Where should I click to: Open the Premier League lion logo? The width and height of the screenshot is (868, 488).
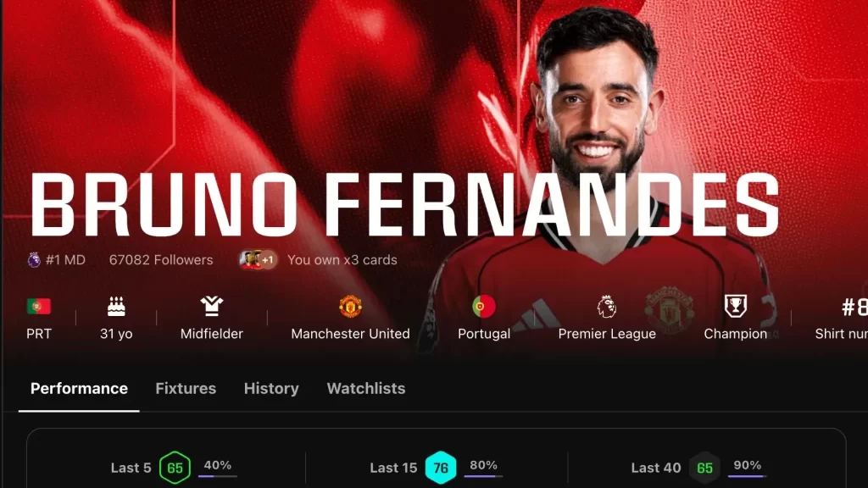(607, 306)
